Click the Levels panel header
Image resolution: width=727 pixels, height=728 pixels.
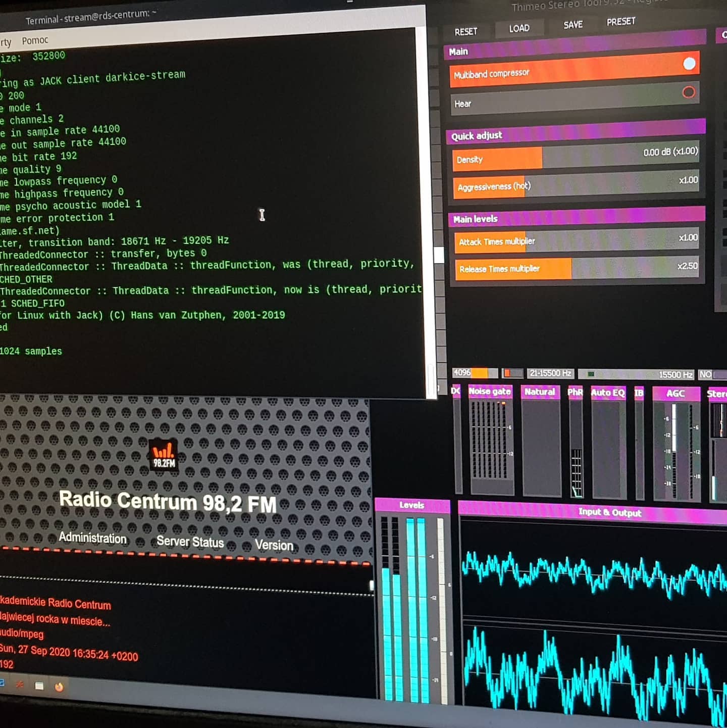[x=412, y=505]
